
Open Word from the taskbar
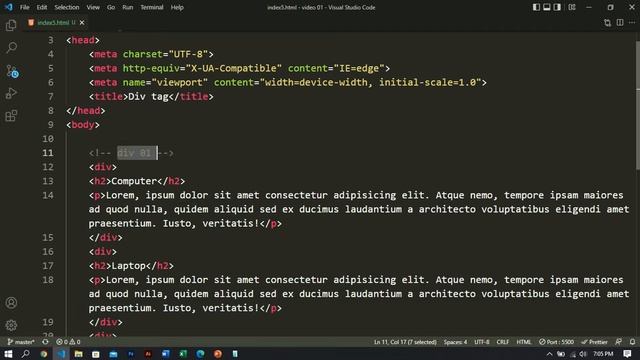point(165,353)
